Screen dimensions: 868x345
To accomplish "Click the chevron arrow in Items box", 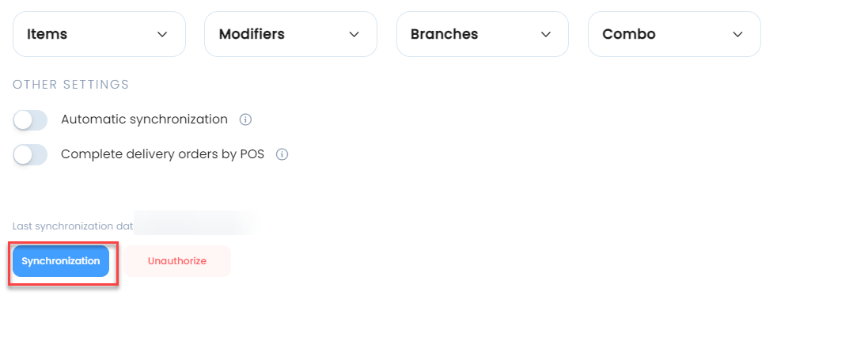I will [x=162, y=34].
